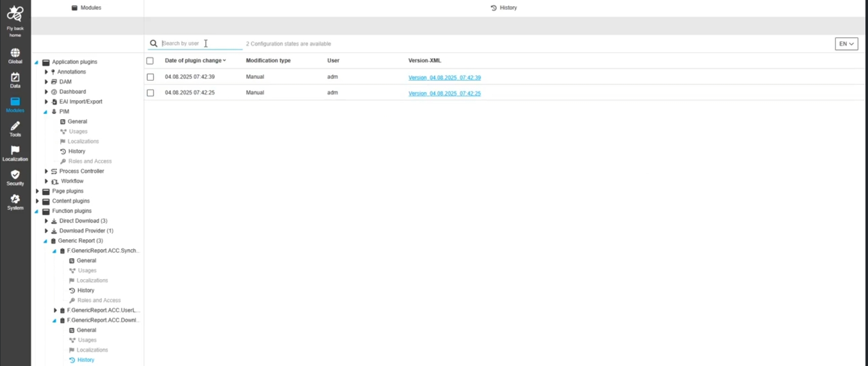Expand the Annotations tree node
868x366 pixels.
coord(46,72)
